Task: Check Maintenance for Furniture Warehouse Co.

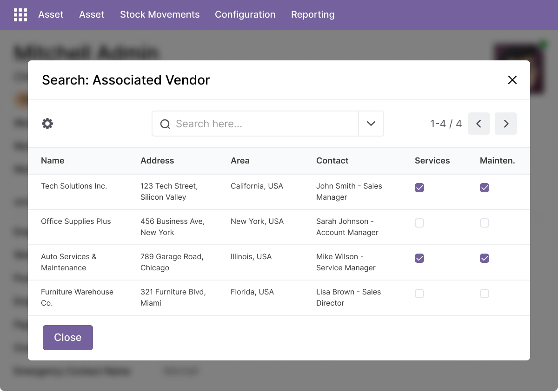Action: 485,294
